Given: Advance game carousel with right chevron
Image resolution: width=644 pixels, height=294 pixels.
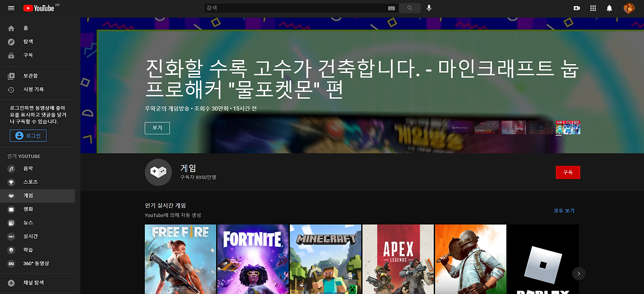Looking at the screenshot, I should point(579,273).
